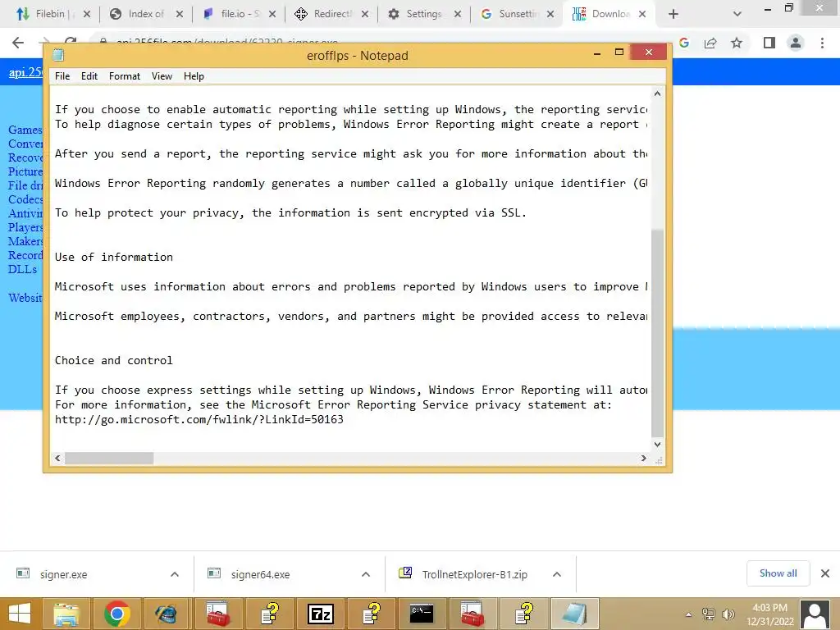Screen dimensions: 840x630
Task: Select the Notepad taskbar icon
Action: click(x=575, y=614)
